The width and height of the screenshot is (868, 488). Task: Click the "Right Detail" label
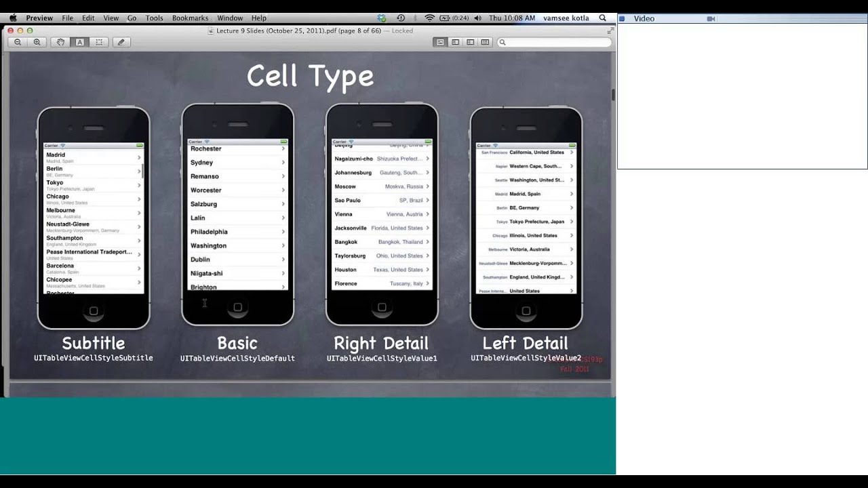pos(381,343)
